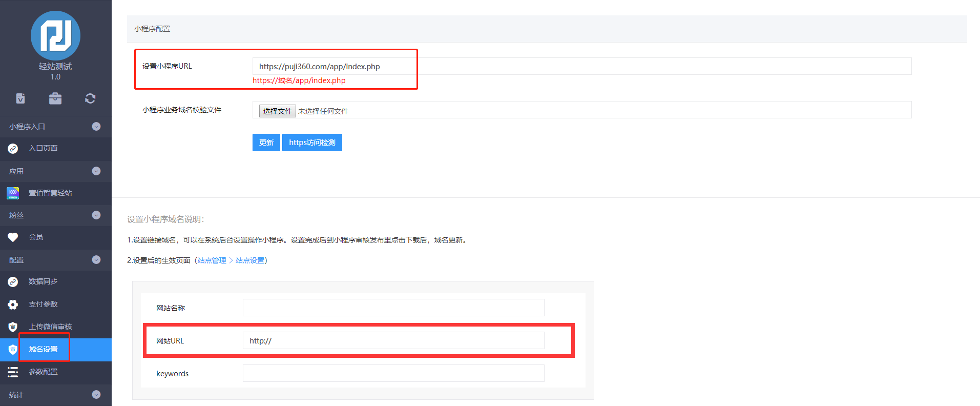This screenshot has width=980, height=406.
Task: Open the 支付参数 menu item
Action: (x=56, y=304)
